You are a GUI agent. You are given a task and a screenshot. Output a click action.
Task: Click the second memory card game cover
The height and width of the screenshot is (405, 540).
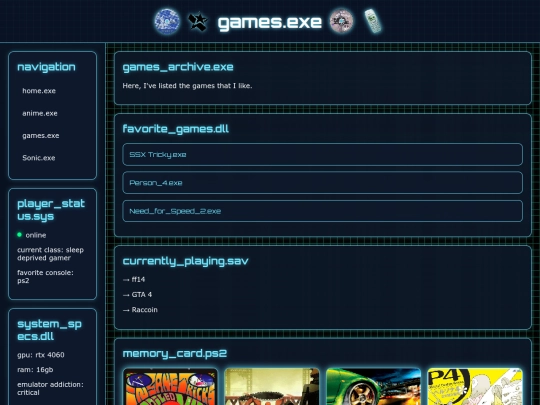[x=272, y=387]
